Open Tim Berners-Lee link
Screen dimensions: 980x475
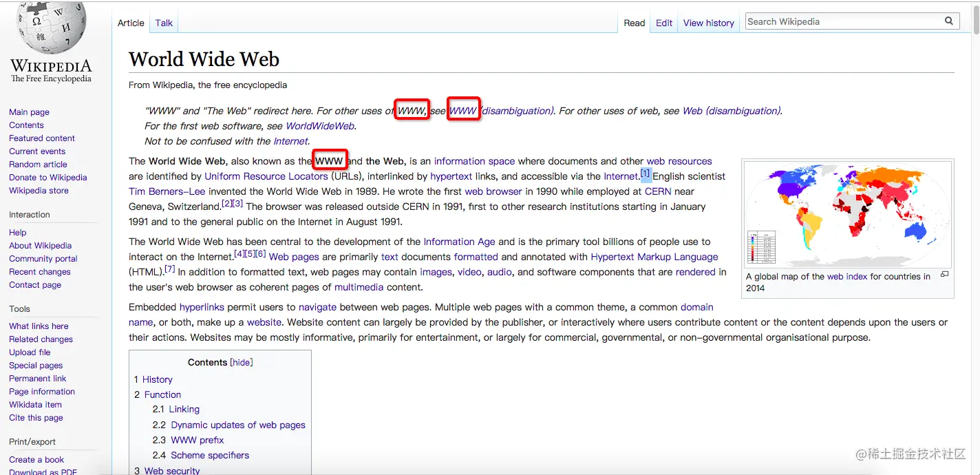(x=167, y=191)
